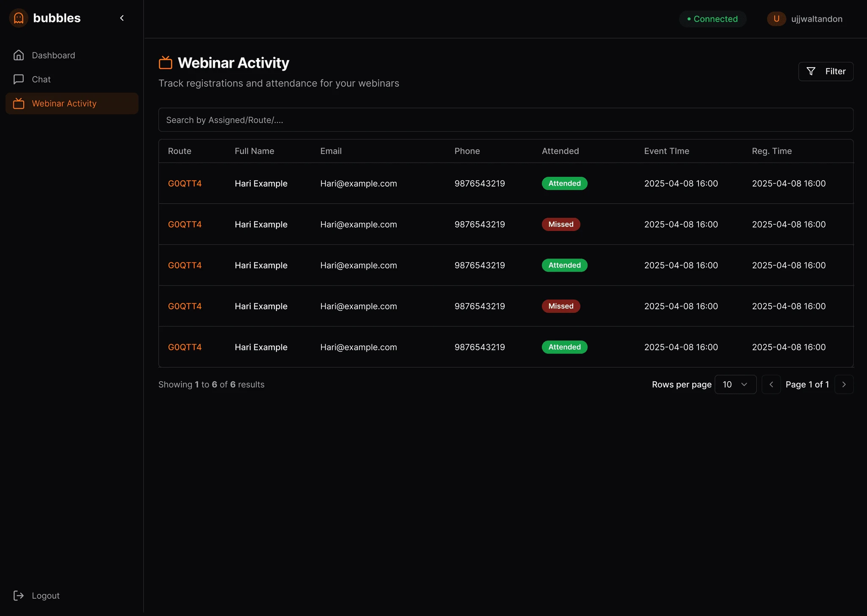This screenshot has height=616, width=867.
Task: Click the bubbles ghost logo icon
Action: click(19, 18)
